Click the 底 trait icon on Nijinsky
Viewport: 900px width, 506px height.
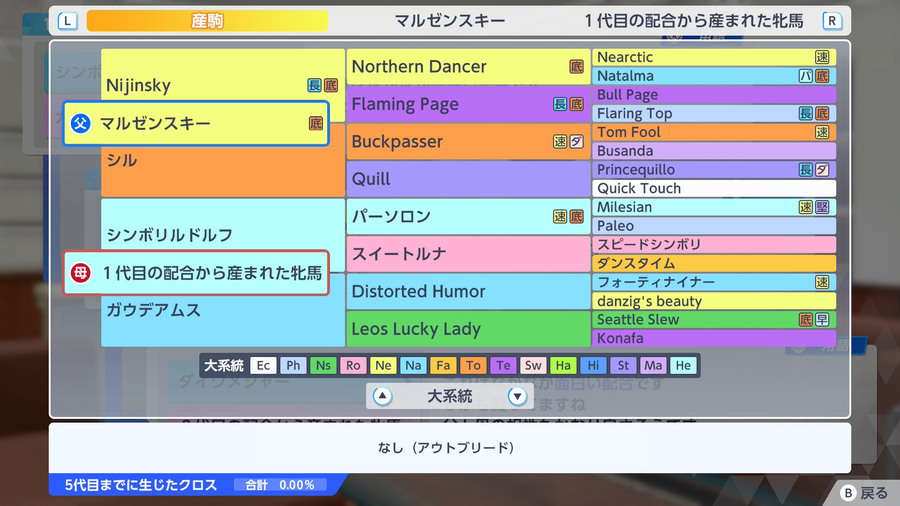pos(331,85)
